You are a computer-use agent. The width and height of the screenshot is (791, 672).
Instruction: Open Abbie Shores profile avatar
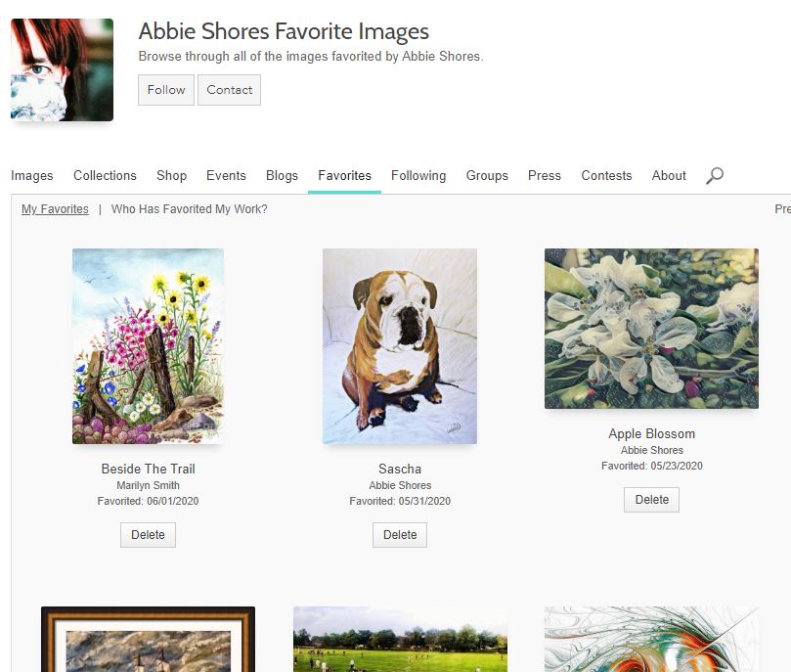[x=62, y=69]
